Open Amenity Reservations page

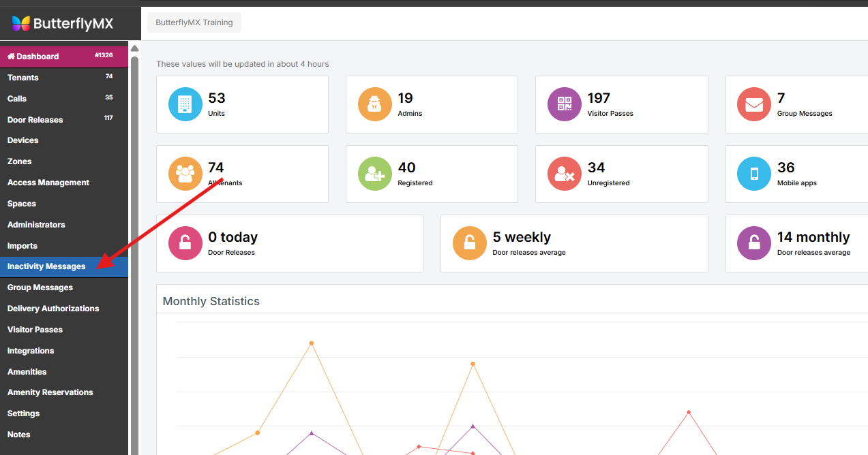50,392
